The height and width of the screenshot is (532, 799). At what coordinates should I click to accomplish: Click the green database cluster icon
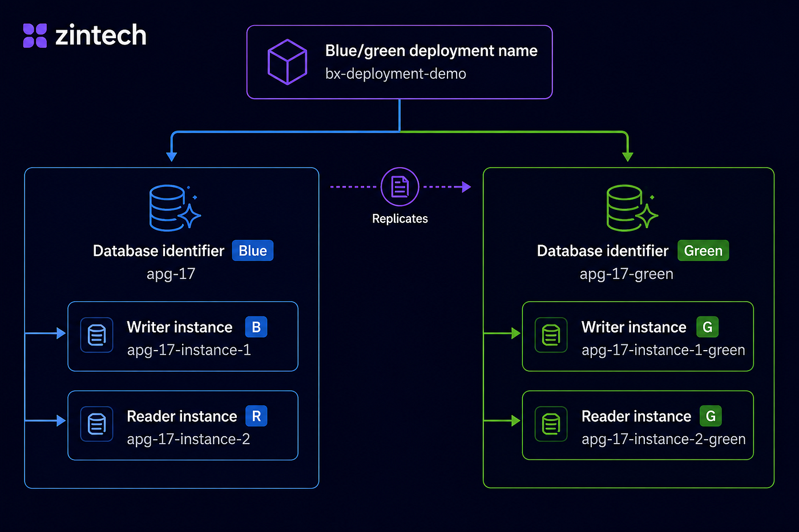coord(632,208)
